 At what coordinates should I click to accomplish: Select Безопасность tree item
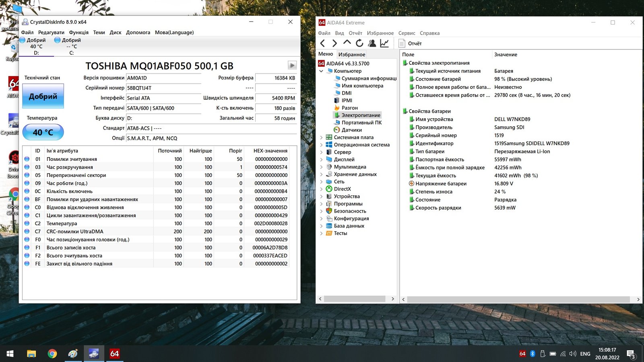[346, 211]
